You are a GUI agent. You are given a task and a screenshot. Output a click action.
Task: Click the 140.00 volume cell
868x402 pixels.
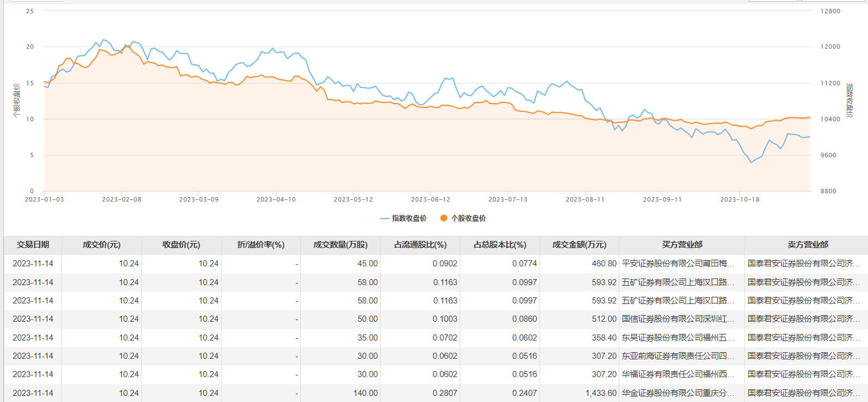click(341, 393)
